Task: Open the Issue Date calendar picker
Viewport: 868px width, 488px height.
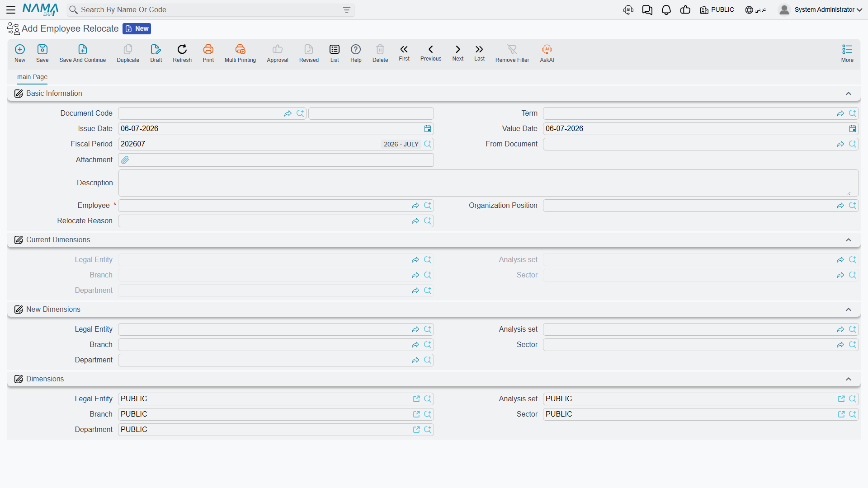Action: [x=428, y=129]
